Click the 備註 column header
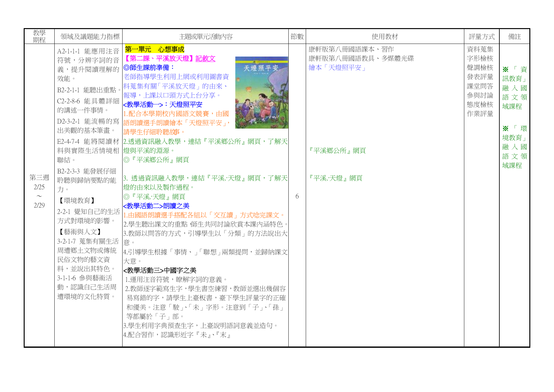The width and height of the screenshot is (554, 392). click(515, 37)
